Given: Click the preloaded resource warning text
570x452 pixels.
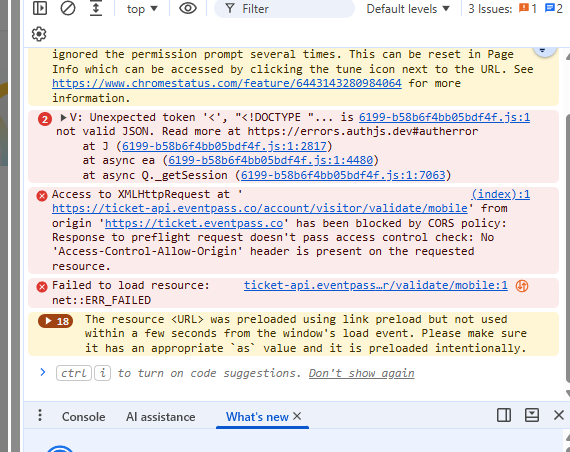Looking at the screenshot, I should point(306,333).
